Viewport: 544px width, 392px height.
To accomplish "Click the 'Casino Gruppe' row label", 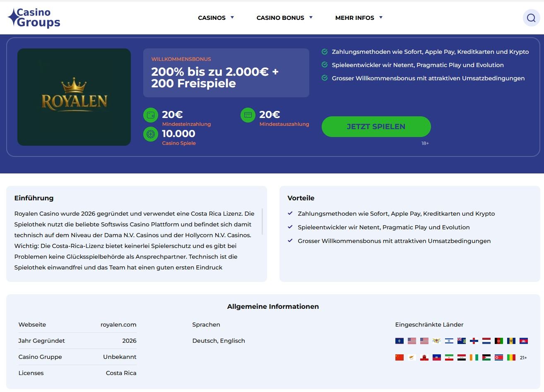I will pyautogui.click(x=40, y=357).
